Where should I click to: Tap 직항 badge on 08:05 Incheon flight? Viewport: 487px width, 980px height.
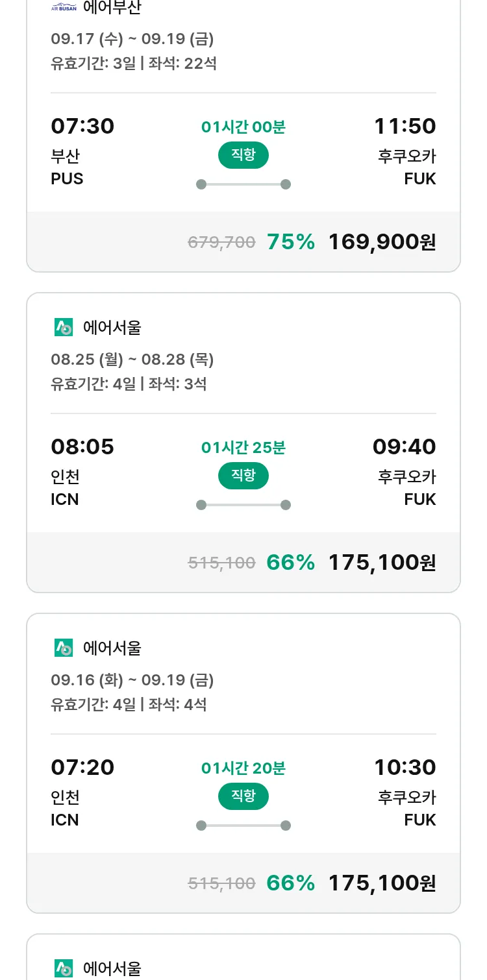click(x=243, y=476)
